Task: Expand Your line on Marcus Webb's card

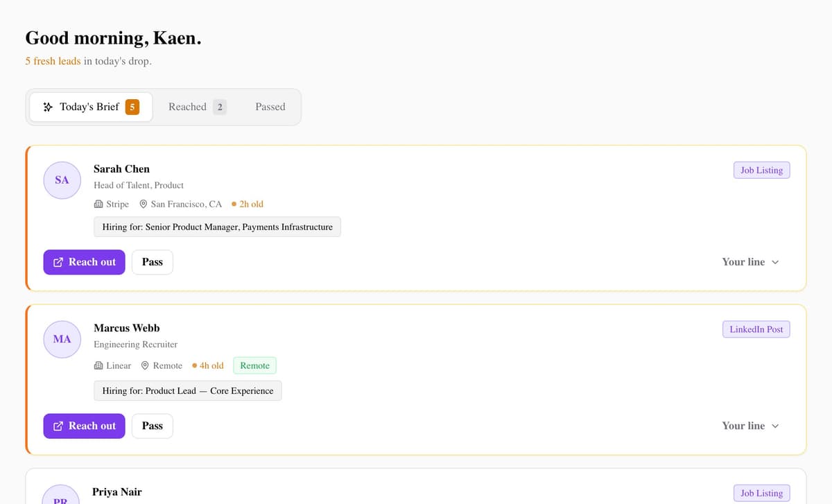Action: click(x=751, y=426)
